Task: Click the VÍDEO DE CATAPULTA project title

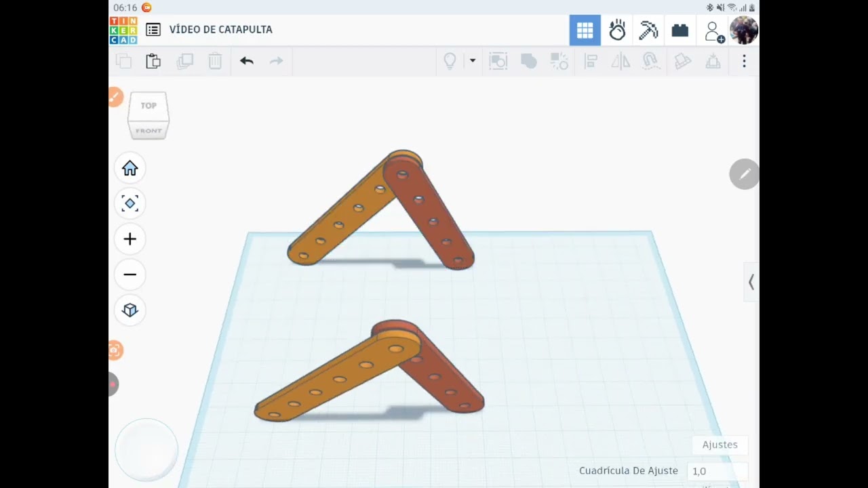Action: click(x=220, y=30)
